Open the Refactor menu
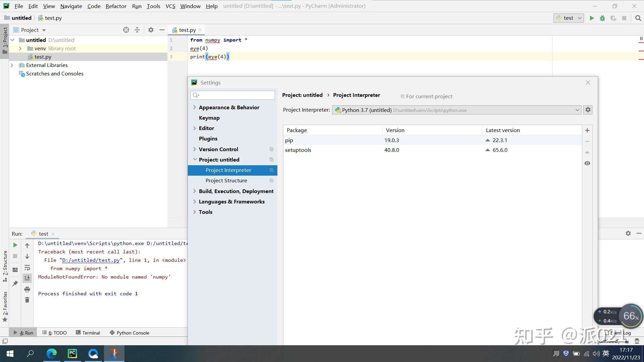Image resolution: width=644 pixels, height=362 pixels. click(x=116, y=6)
